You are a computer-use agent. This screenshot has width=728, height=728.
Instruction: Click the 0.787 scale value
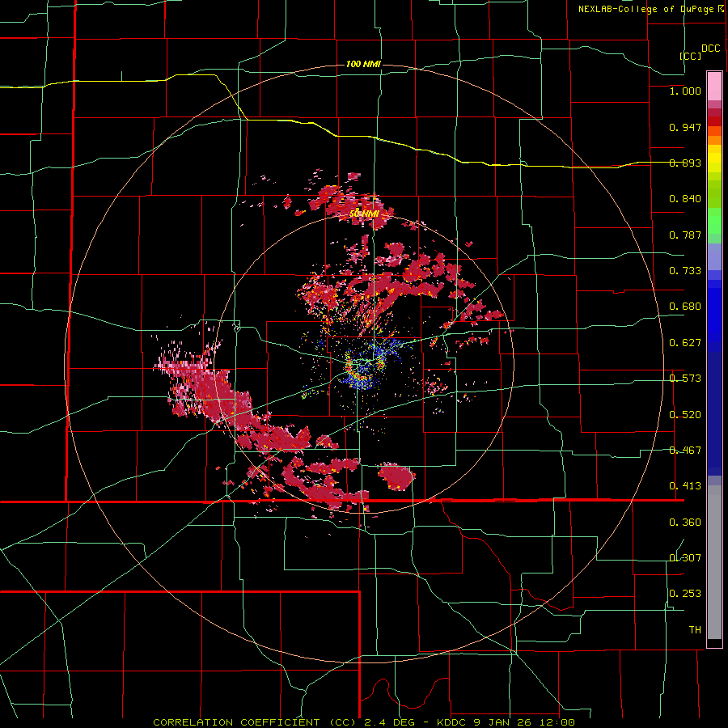point(685,235)
